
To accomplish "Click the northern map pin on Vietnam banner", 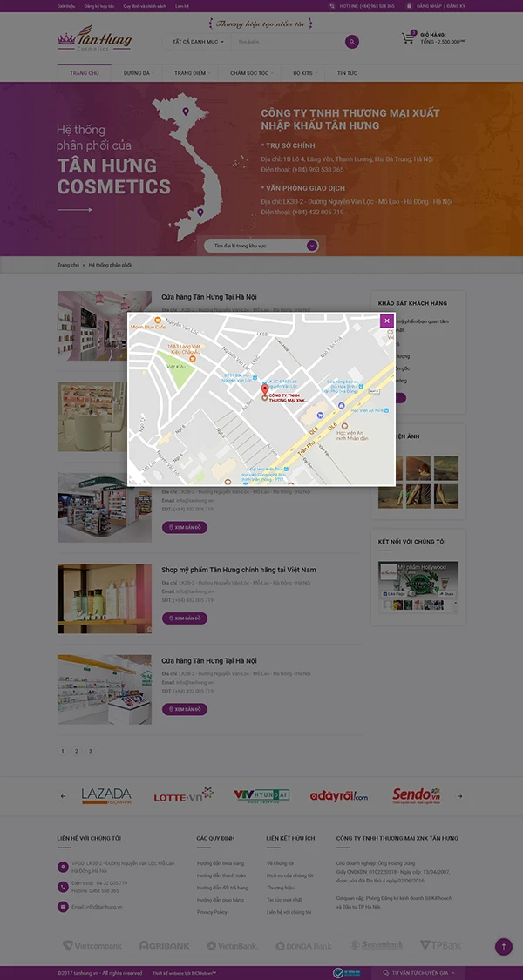I will (186, 112).
